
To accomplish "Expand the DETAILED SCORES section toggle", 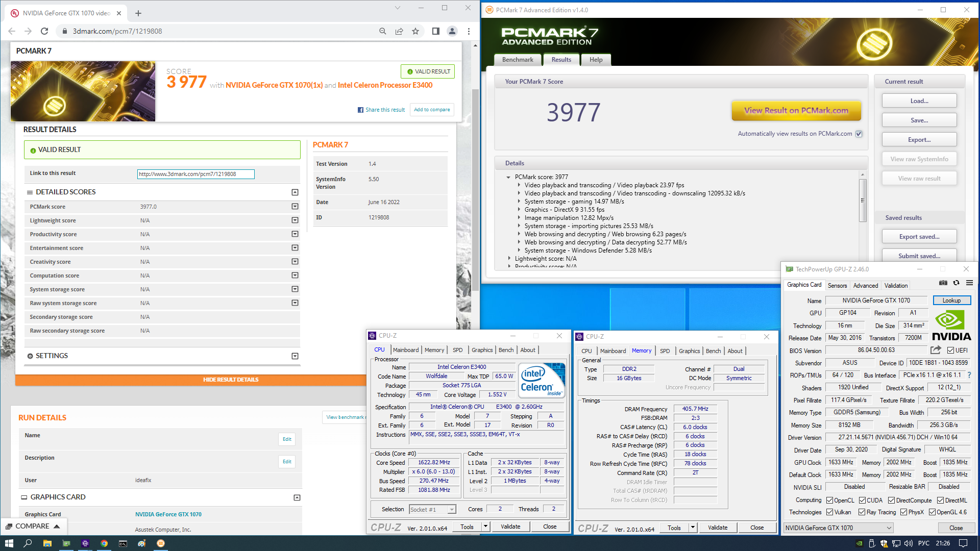I will [295, 192].
